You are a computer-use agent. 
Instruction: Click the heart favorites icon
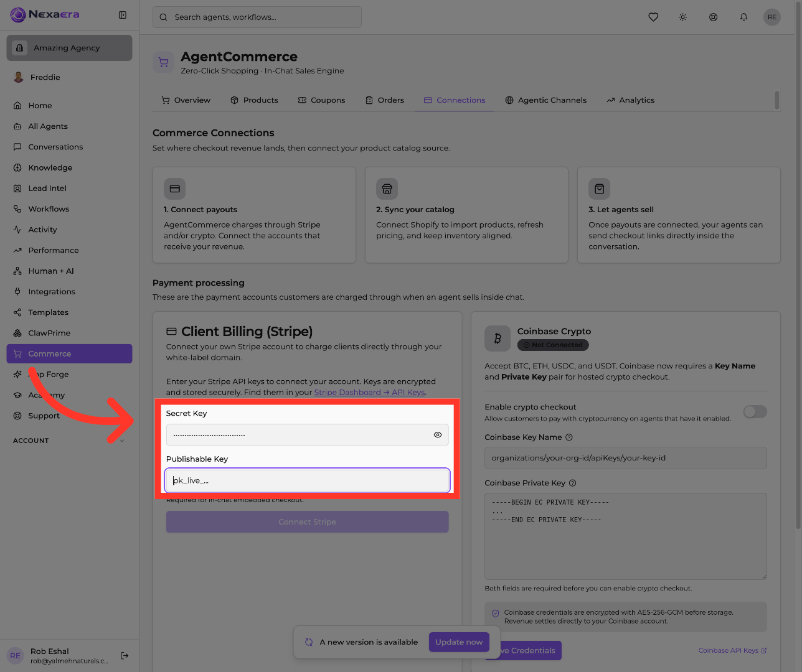tap(653, 17)
